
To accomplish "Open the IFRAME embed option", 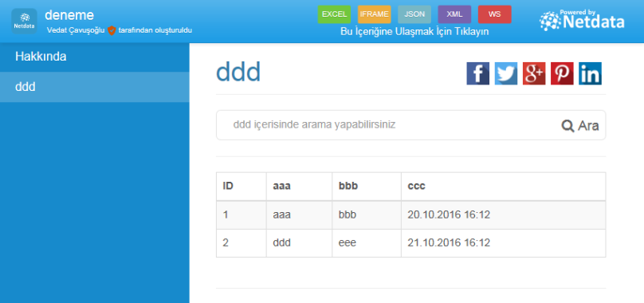I will click(x=374, y=14).
